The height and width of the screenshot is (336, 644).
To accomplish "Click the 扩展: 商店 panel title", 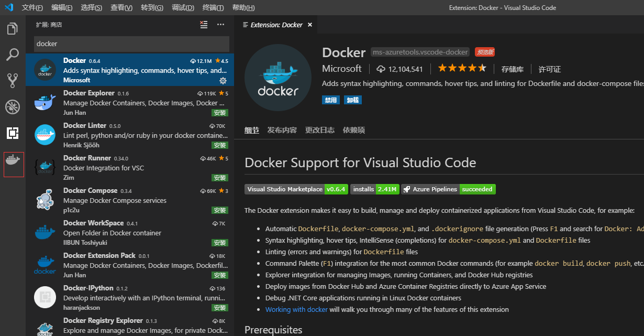I will tap(49, 25).
